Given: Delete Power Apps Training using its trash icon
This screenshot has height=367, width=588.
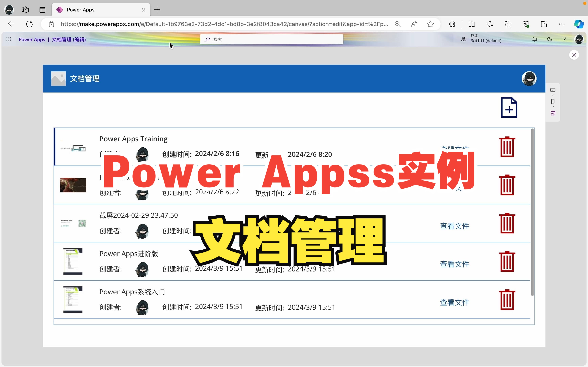Looking at the screenshot, I should click(x=507, y=146).
